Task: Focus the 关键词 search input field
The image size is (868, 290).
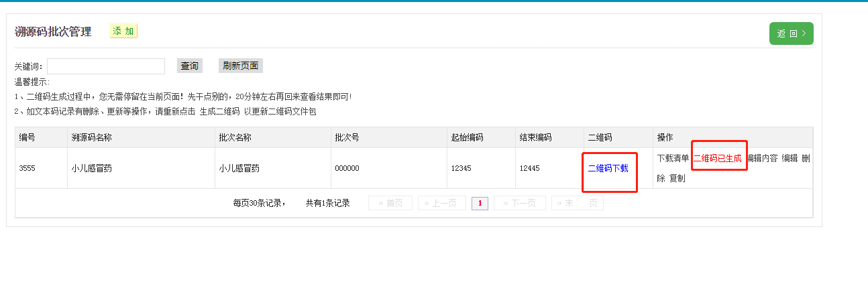Action: click(x=106, y=66)
